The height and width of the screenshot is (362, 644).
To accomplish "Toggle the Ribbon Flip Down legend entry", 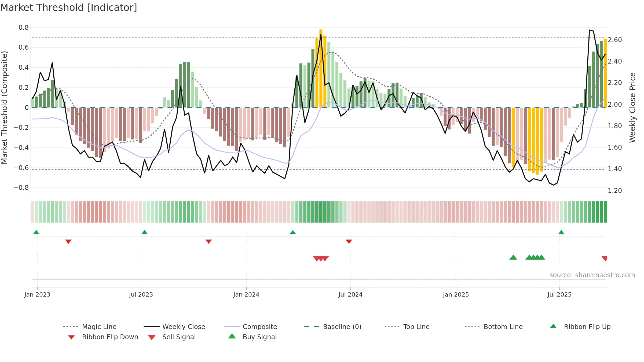I will (103, 337).
